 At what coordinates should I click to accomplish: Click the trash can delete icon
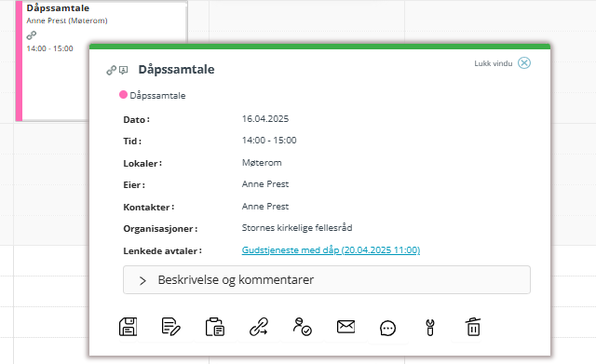pos(473,327)
